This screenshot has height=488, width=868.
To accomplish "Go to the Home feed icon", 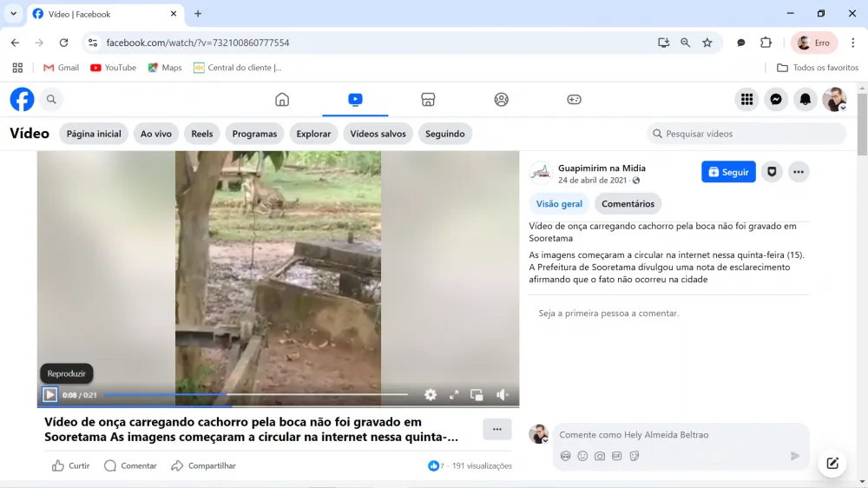I will [x=282, y=100].
